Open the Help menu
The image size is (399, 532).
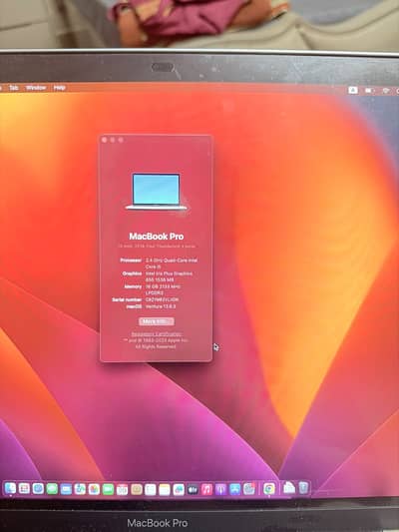point(59,88)
